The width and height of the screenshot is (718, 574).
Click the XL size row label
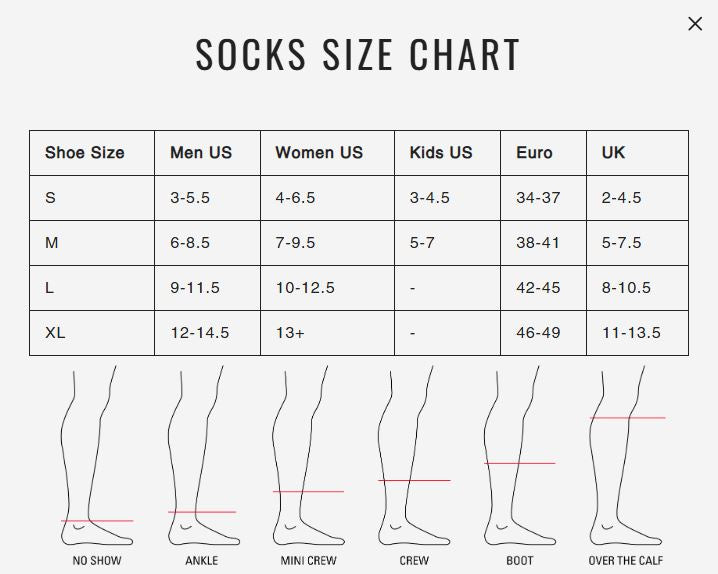pyautogui.click(x=55, y=332)
